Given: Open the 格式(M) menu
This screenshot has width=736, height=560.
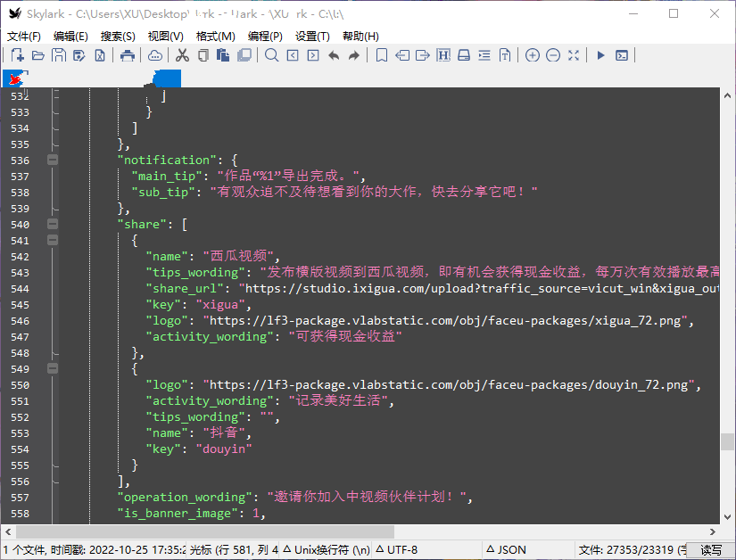Looking at the screenshot, I should (216, 36).
